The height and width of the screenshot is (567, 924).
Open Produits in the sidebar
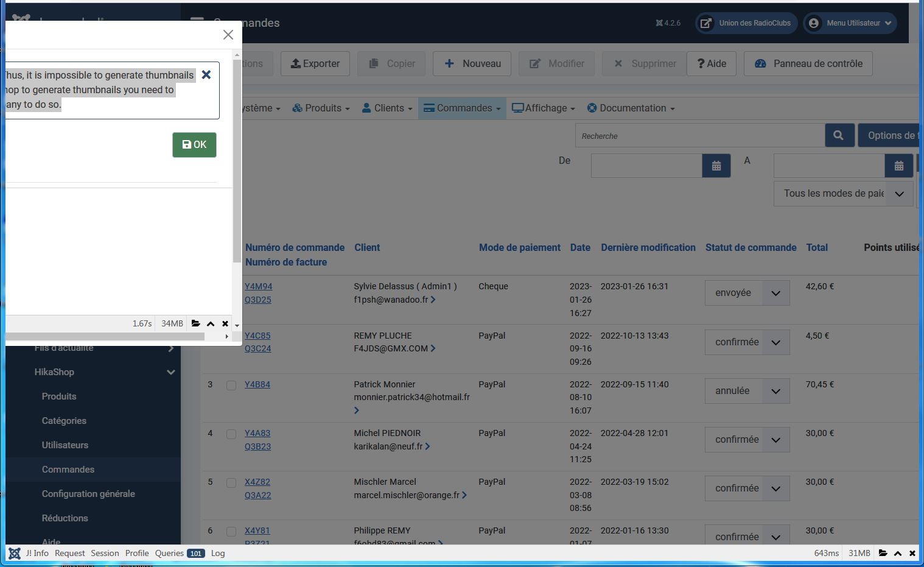[x=59, y=396]
